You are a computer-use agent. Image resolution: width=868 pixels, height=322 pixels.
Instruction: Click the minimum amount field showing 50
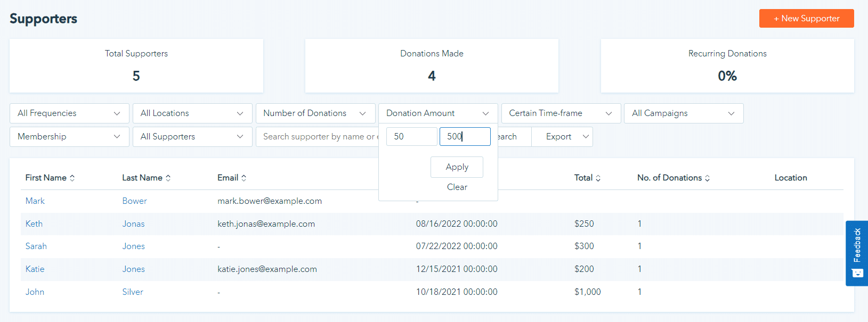pos(411,137)
